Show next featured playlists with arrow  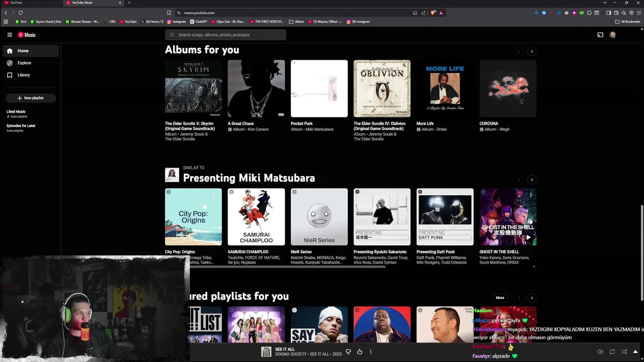(532, 298)
